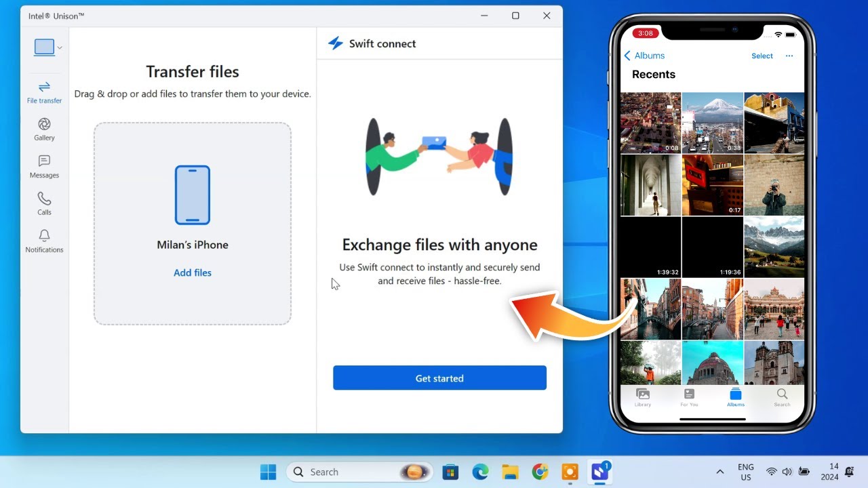Click the Get started button
The image size is (868, 488).
[439, 378]
